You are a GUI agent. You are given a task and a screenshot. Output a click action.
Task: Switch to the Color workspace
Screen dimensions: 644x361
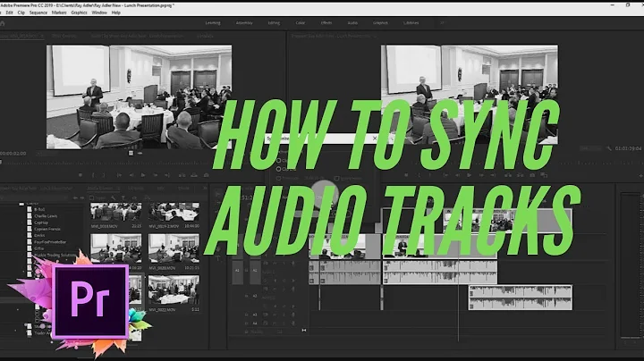pos(301,23)
